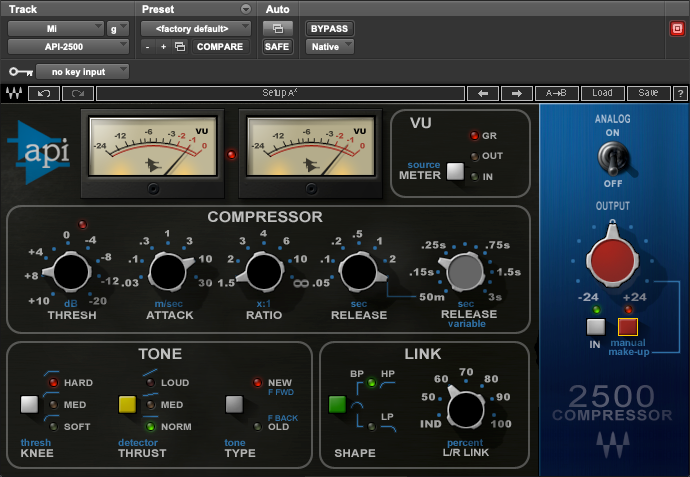Select next preset with plus button
This screenshot has width=690, height=477.
tap(163, 47)
